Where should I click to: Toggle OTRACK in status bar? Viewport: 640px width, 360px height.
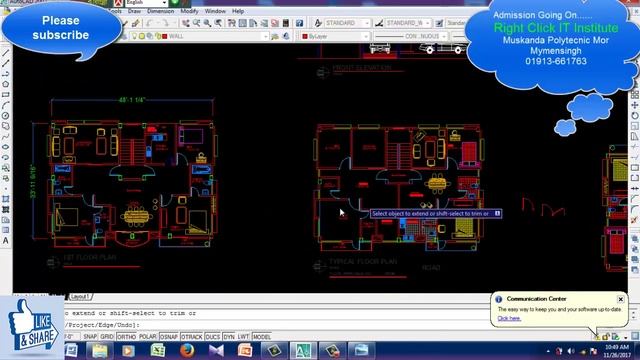tap(191, 337)
